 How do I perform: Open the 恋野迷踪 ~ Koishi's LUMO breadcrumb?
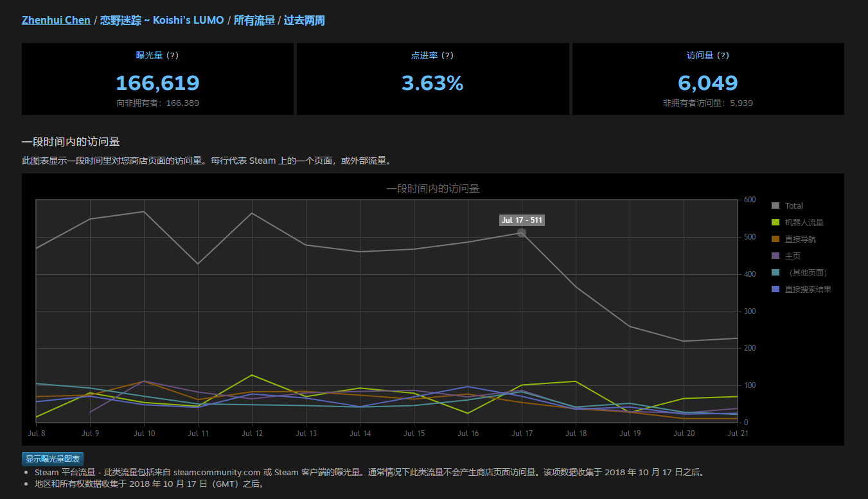click(x=162, y=21)
